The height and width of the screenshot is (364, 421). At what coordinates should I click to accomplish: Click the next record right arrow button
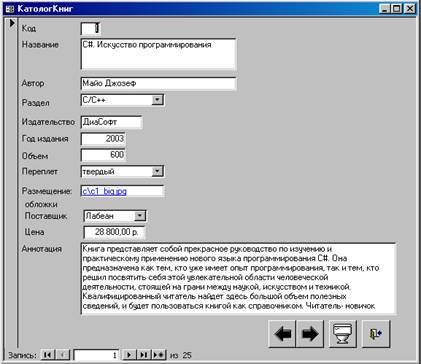click(310, 334)
